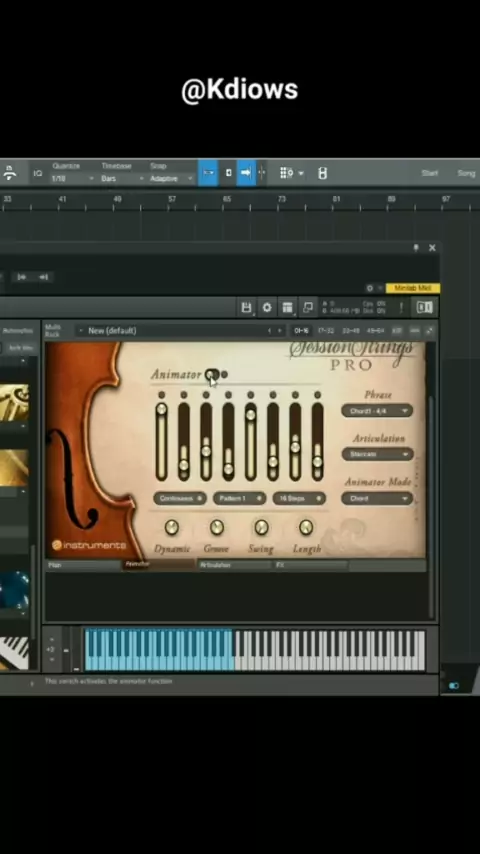The image size is (480, 854).
Task: Click the timeline ruler at bar 65
Action: click(227, 199)
